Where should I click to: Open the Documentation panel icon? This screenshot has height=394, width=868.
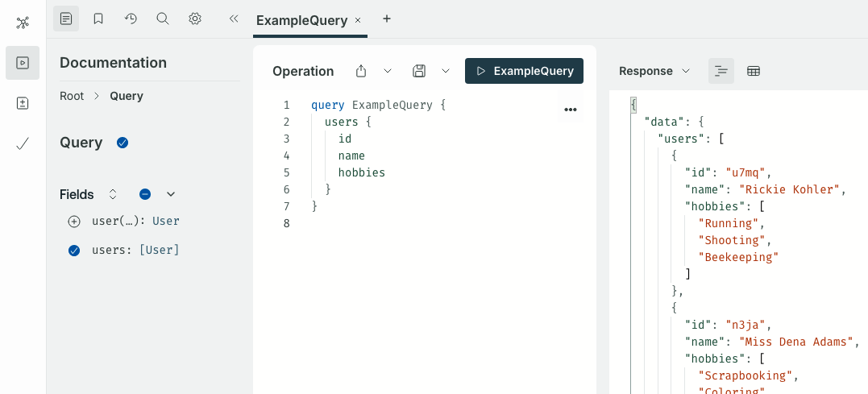point(66,19)
